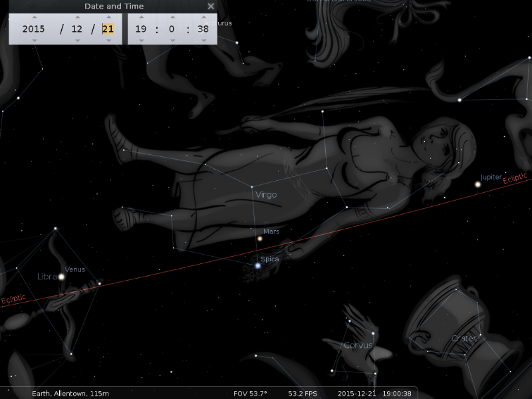Select planet Venus in Libra

(61, 277)
